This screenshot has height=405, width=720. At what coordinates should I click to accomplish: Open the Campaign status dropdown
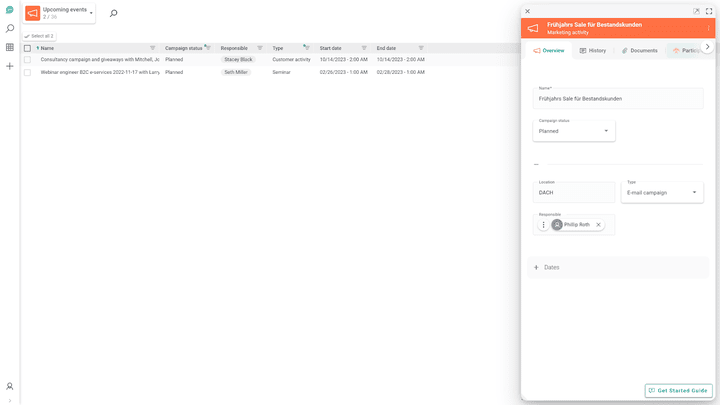click(x=574, y=131)
